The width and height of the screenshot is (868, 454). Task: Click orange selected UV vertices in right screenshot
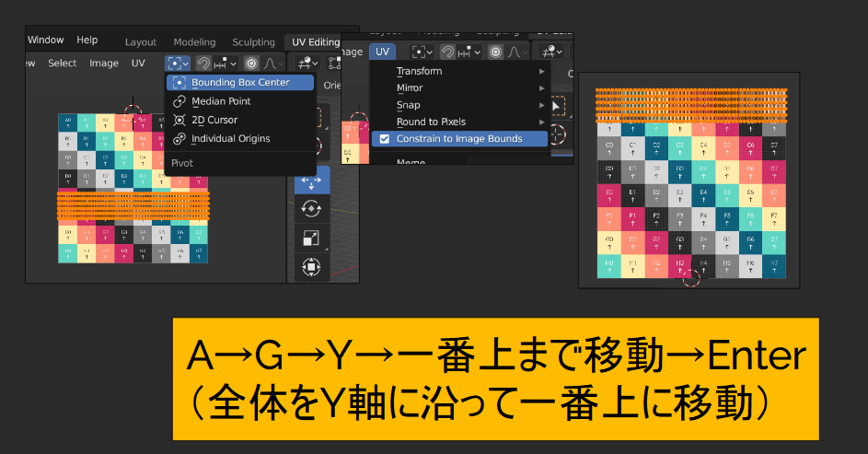(x=691, y=105)
